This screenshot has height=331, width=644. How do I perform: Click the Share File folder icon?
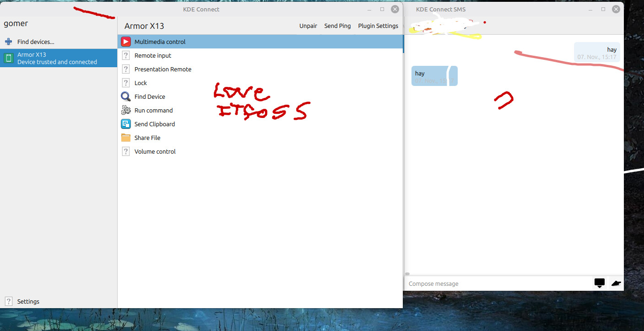[x=125, y=138]
